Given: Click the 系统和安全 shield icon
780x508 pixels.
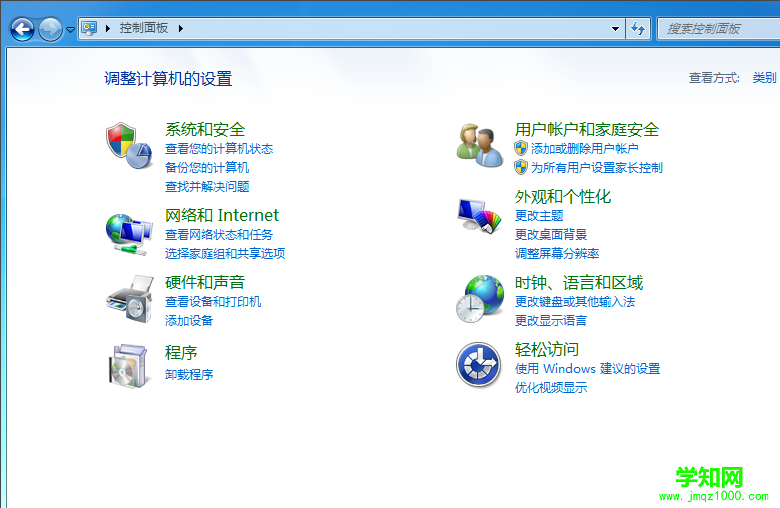Looking at the screenshot, I should click(129, 146).
